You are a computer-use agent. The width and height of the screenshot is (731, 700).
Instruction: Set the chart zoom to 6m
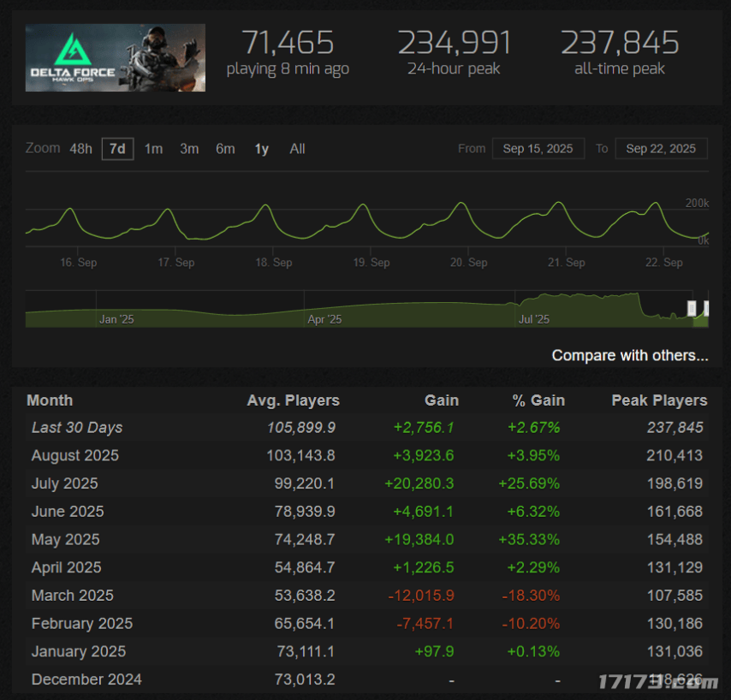(225, 149)
